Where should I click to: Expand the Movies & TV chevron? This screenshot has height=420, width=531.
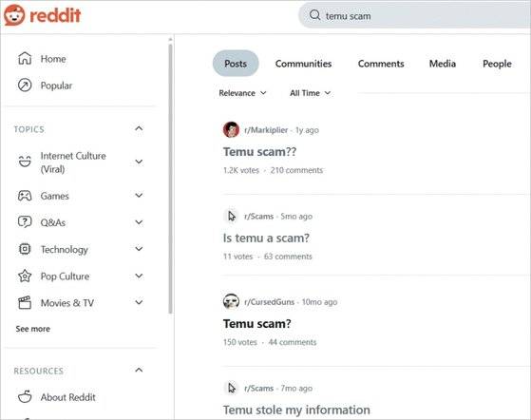[139, 302]
